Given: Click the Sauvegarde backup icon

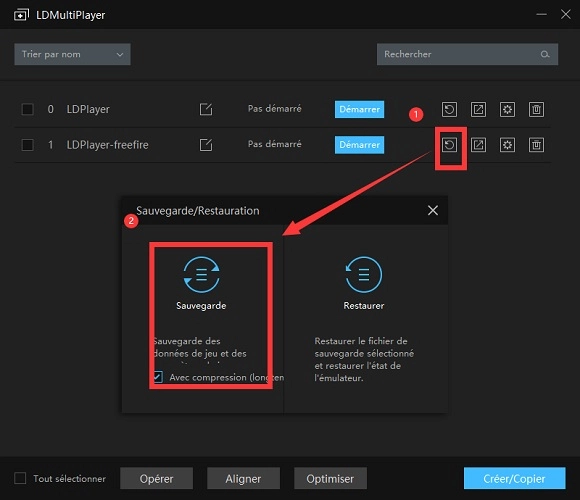Looking at the screenshot, I should [201, 274].
